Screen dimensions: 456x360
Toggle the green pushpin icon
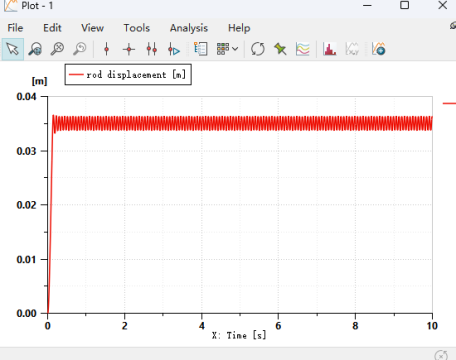(280, 49)
